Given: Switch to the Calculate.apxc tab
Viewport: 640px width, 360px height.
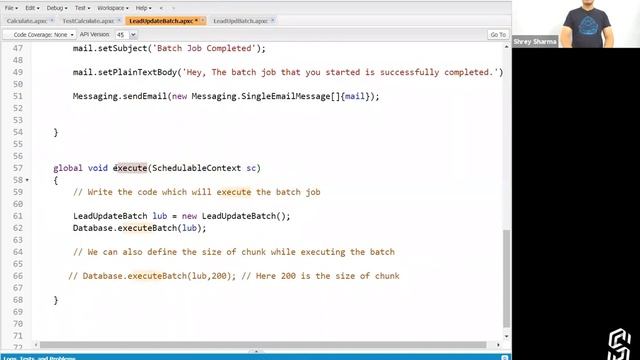Looking at the screenshot, I should (27, 21).
